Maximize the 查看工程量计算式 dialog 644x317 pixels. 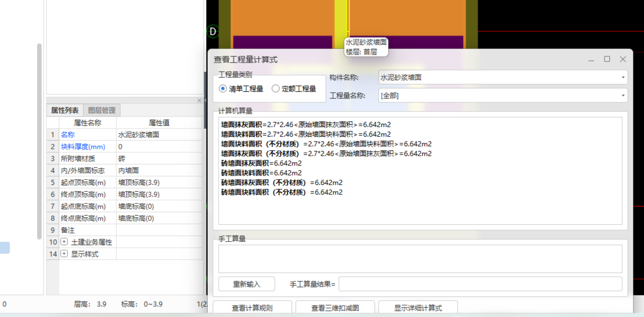[x=607, y=59]
